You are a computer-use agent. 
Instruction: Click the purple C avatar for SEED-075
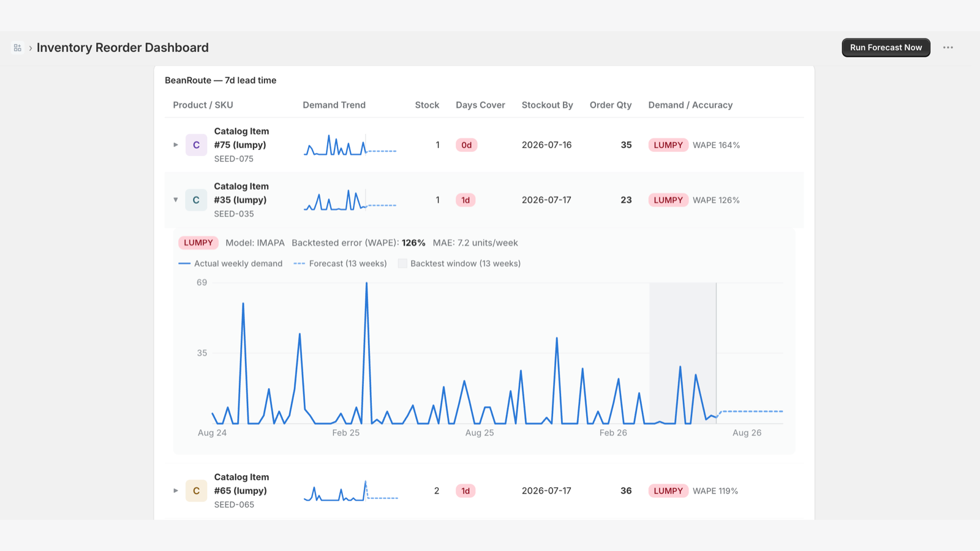196,145
